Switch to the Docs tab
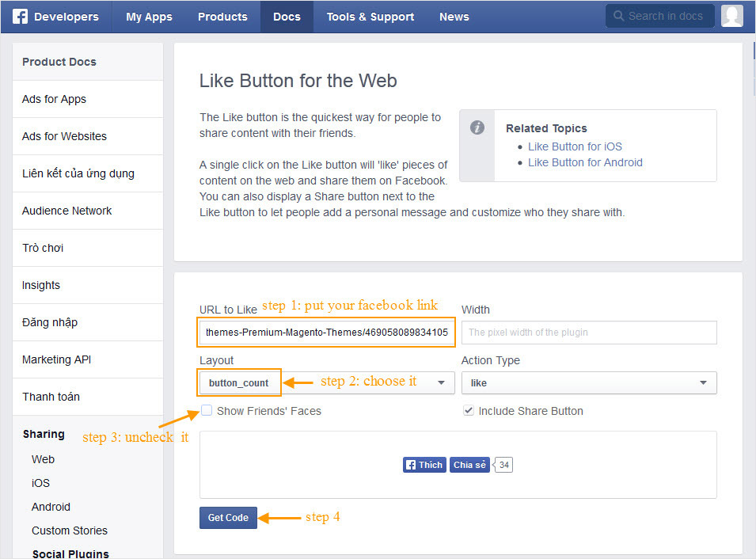Viewport: 756px width, 559px height. tap(287, 17)
